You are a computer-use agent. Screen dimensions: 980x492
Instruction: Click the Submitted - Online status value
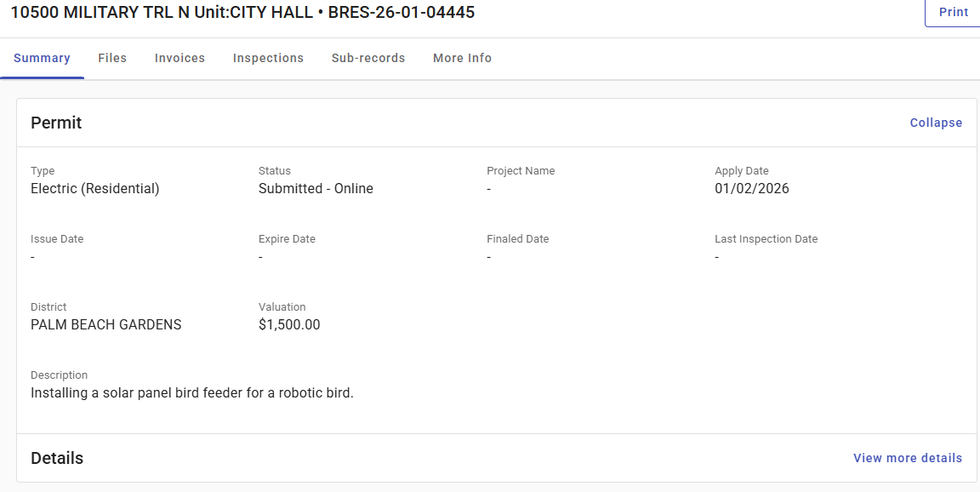point(316,189)
